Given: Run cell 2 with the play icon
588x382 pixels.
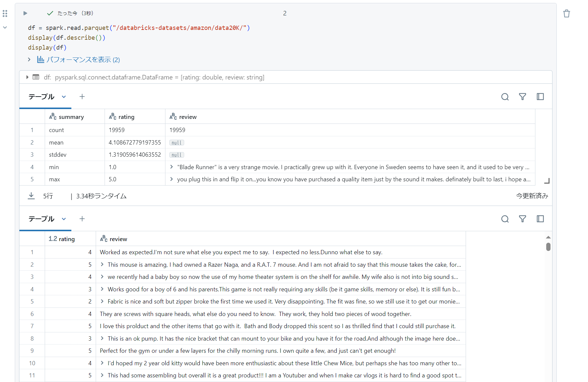Looking at the screenshot, I should 25,13.
